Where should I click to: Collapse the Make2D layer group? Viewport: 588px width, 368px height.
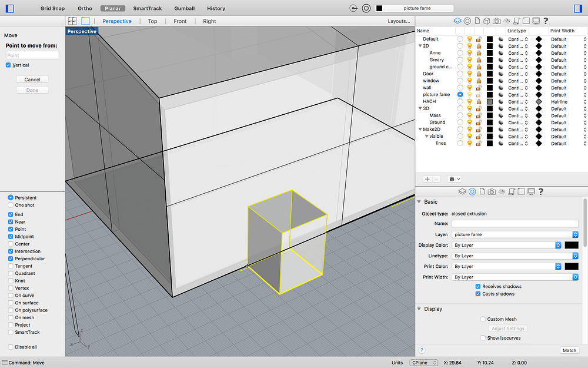pos(421,128)
